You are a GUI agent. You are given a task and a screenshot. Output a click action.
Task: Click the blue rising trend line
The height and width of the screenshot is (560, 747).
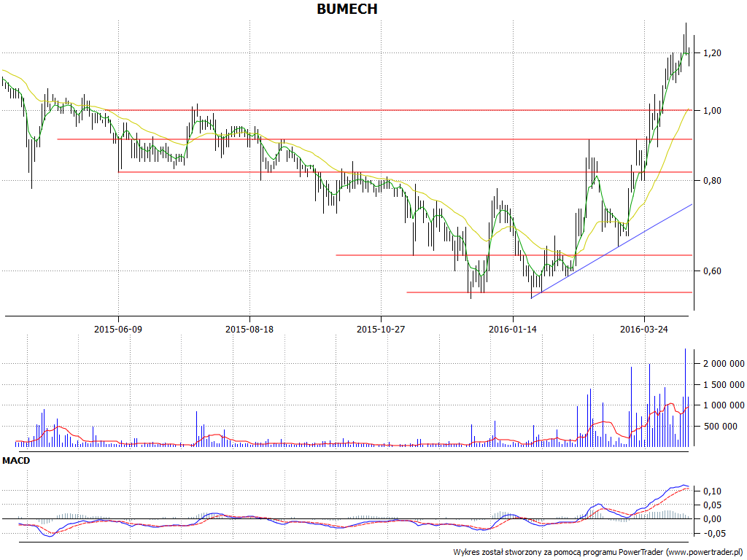(612, 251)
